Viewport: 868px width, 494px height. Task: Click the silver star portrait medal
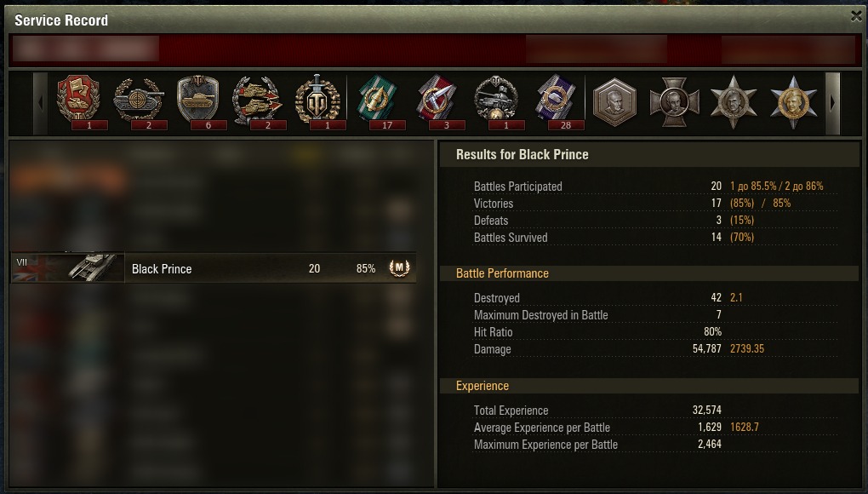tap(734, 102)
